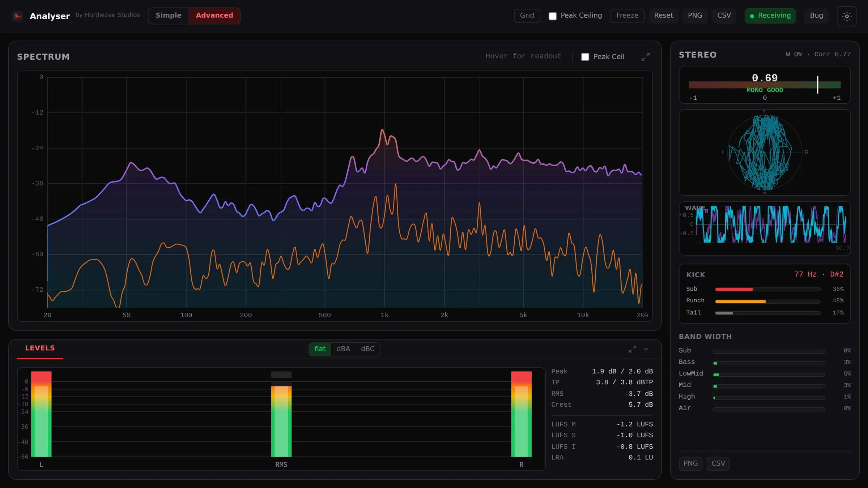Select the dBC weighting option

tap(367, 349)
